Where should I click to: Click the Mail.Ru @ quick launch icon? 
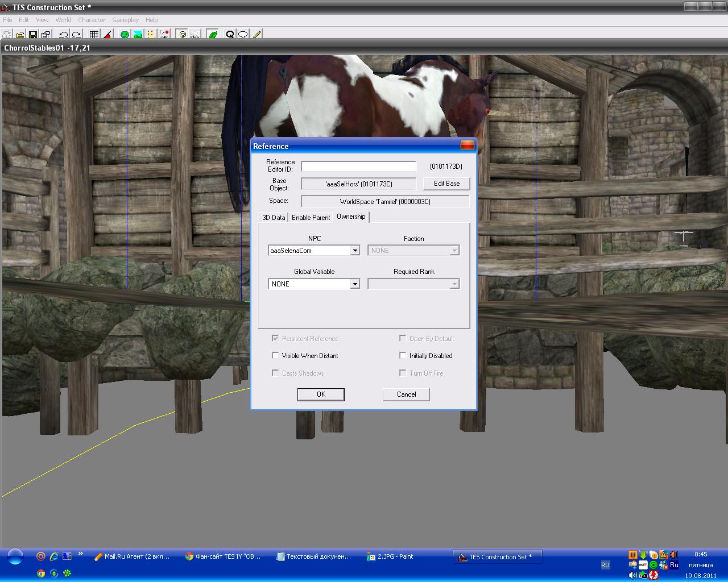coord(41,556)
